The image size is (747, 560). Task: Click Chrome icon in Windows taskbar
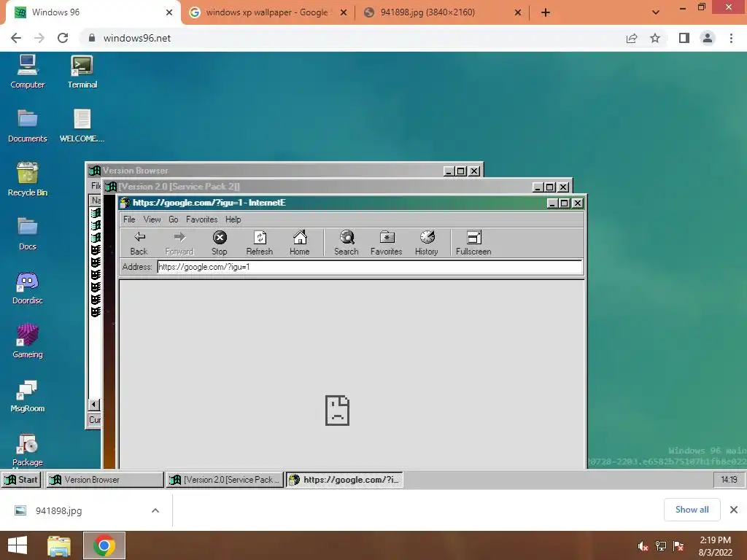[104, 545]
